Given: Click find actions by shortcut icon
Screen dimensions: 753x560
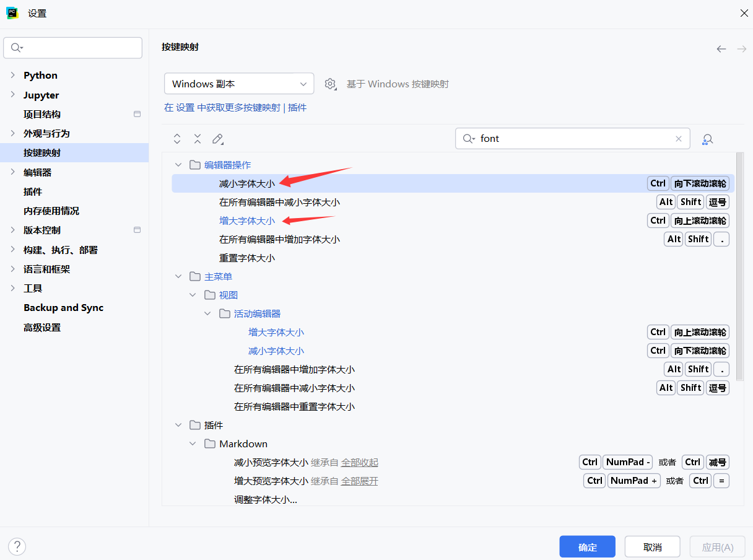Looking at the screenshot, I should (x=707, y=139).
